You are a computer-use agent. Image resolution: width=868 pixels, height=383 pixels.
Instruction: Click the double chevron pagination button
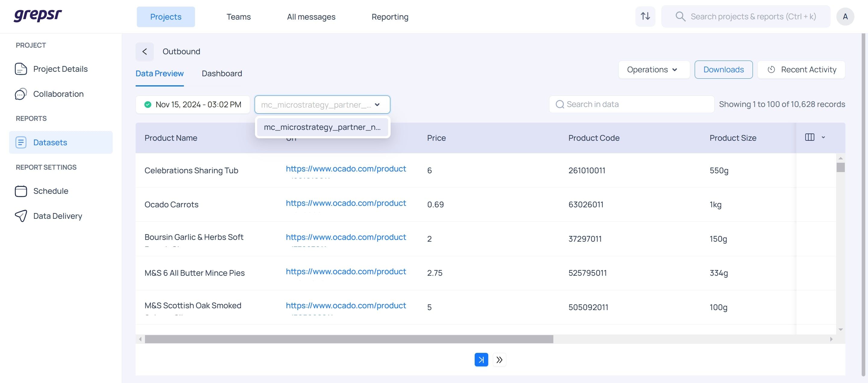point(499,360)
